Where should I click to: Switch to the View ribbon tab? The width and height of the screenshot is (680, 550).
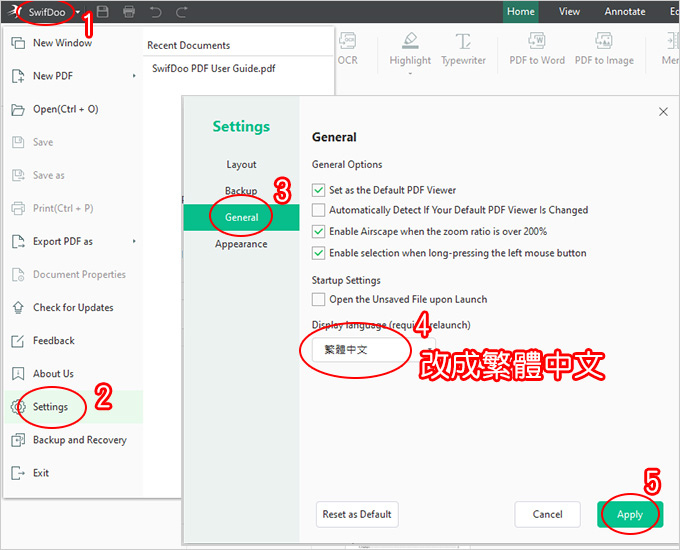(x=569, y=12)
